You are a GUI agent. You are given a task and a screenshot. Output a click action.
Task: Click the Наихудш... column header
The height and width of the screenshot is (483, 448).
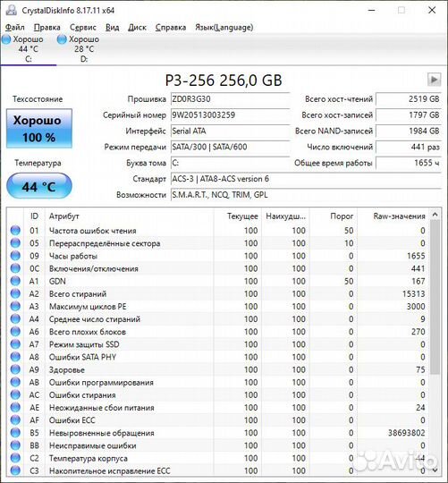coord(285,216)
